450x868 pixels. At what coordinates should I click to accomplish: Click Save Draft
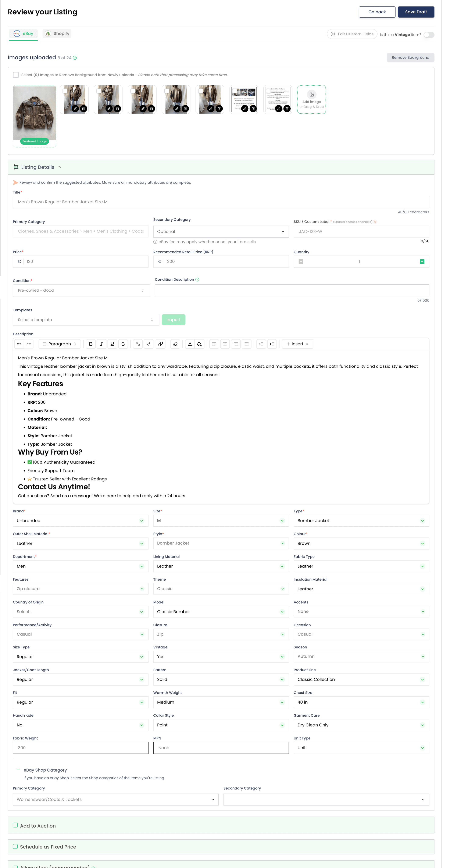coord(416,12)
